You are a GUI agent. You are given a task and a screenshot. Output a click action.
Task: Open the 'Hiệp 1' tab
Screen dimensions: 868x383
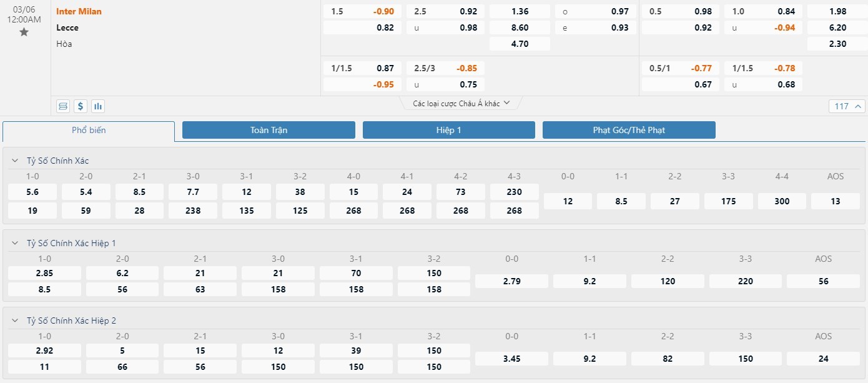[448, 130]
